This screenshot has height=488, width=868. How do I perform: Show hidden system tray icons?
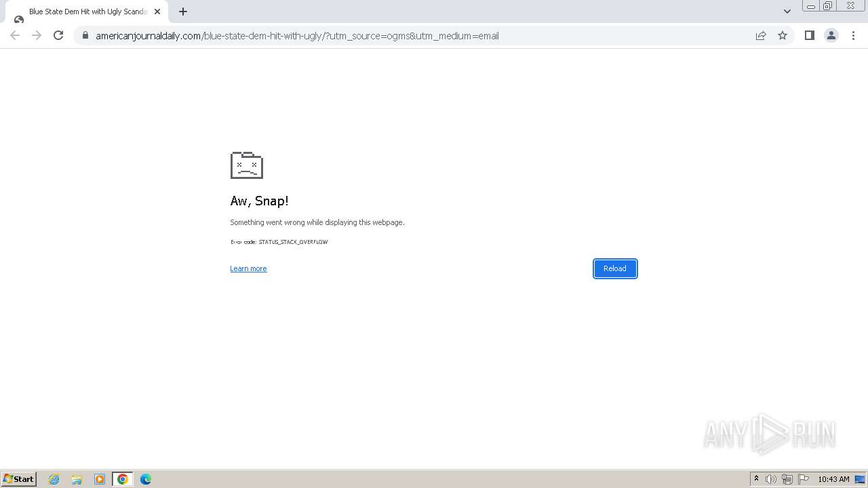pos(756,479)
